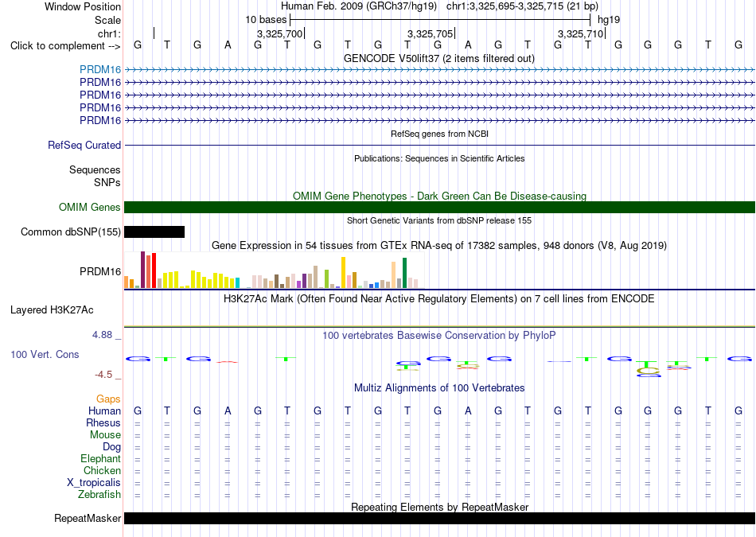
Task: Open the Publications: Sequences in Scientific Articles title
Action: pos(439,158)
